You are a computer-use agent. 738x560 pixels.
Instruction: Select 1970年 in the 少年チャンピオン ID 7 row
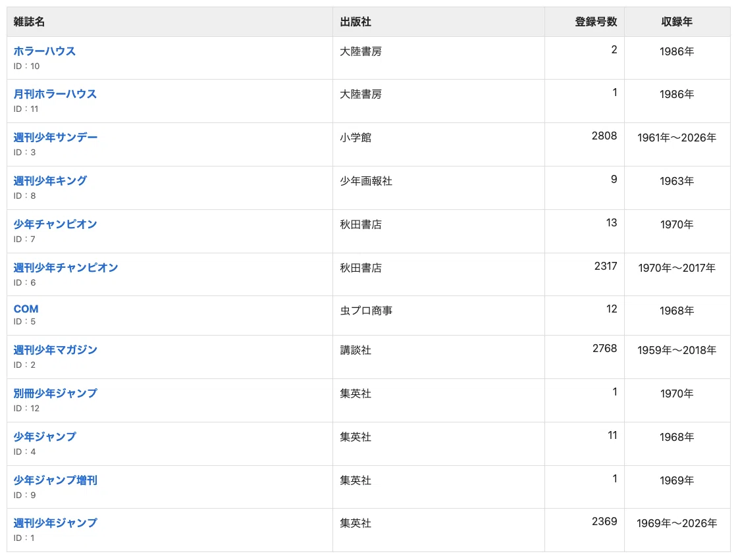(677, 224)
